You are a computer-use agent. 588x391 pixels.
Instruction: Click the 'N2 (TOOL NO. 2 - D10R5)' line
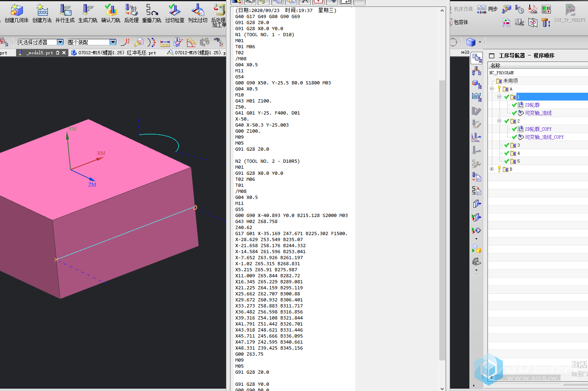pos(267,161)
